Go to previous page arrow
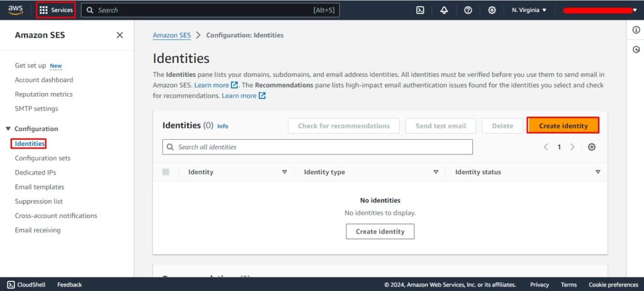 pyautogui.click(x=546, y=147)
